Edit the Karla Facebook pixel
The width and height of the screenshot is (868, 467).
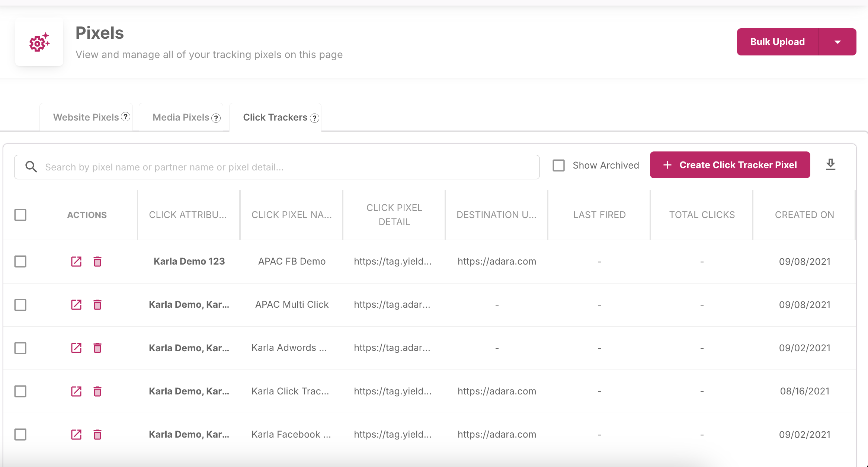click(76, 434)
